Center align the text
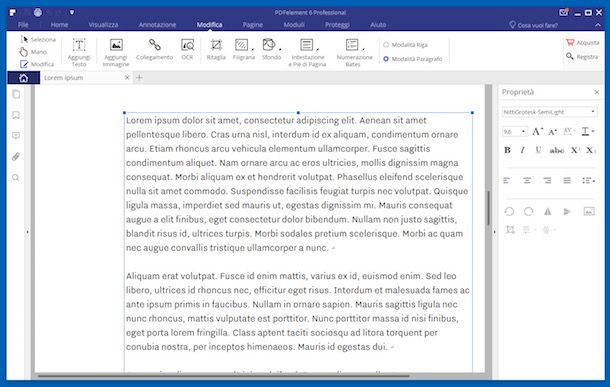Viewport: 610px width, 387px height. pyautogui.click(x=527, y=180)
